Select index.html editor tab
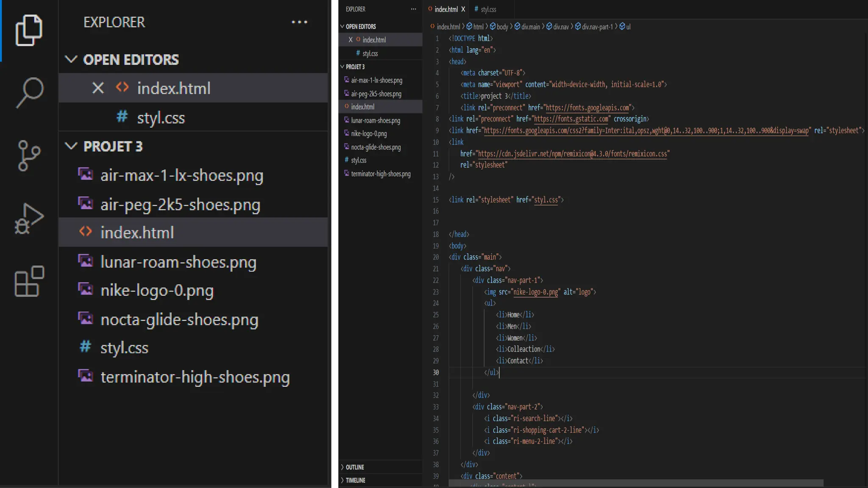Screen dimensions: 868x488 tap(445, 9)
